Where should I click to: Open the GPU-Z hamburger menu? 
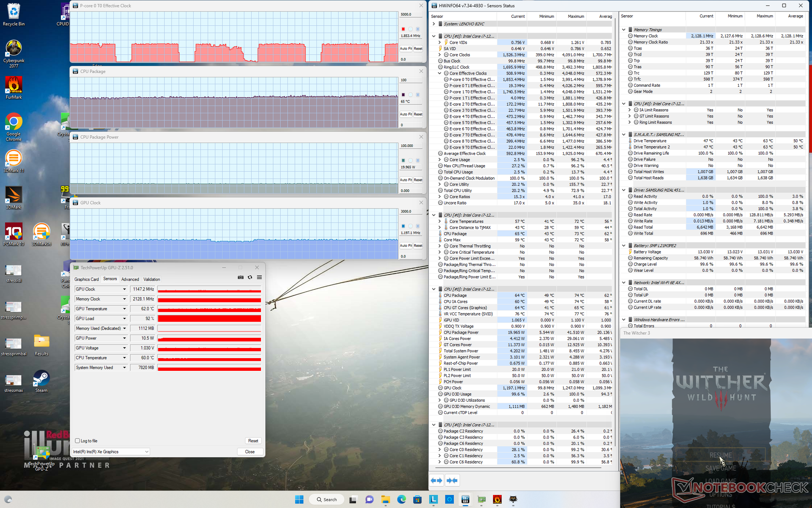pyautogui.click(x=259, y=277)
